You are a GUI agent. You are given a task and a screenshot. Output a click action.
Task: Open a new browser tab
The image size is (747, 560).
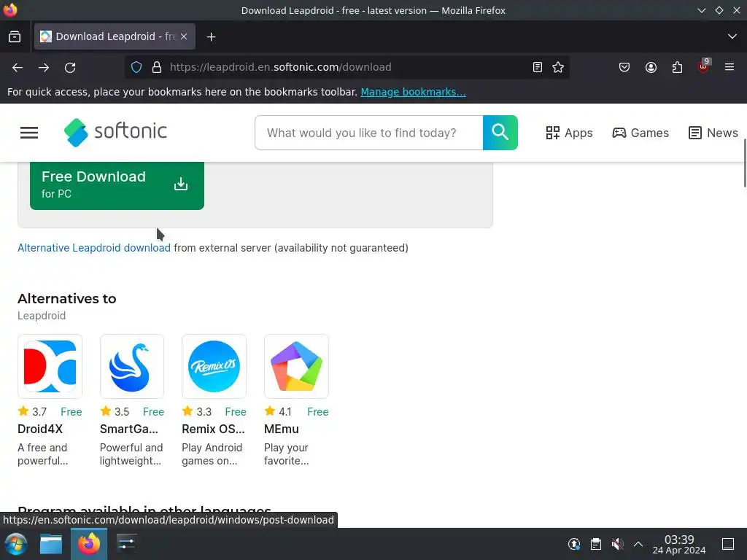pos(211,36)
